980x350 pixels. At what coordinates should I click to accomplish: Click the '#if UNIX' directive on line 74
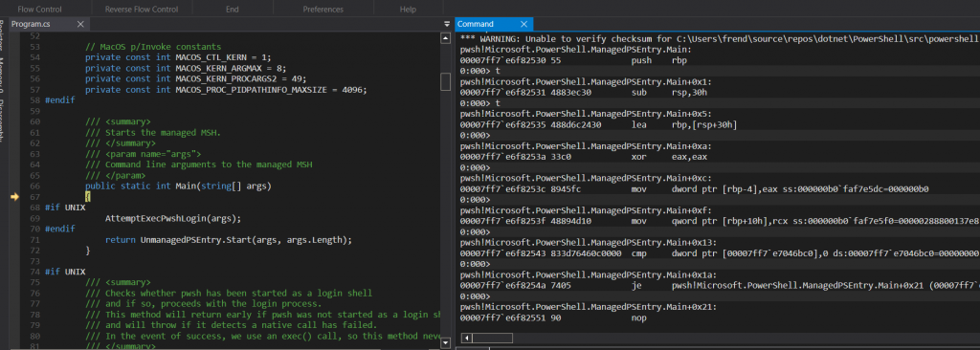(x=65, y=272)
